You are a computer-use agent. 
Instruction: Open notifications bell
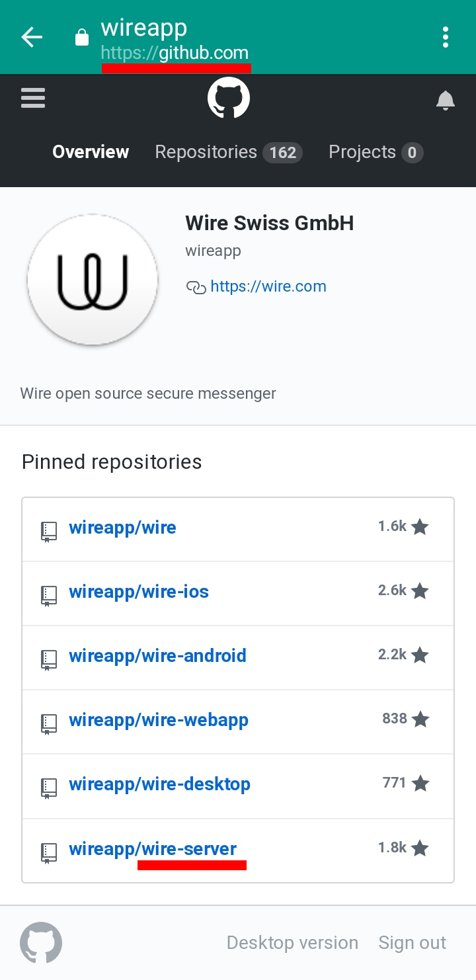coord(446,100)
